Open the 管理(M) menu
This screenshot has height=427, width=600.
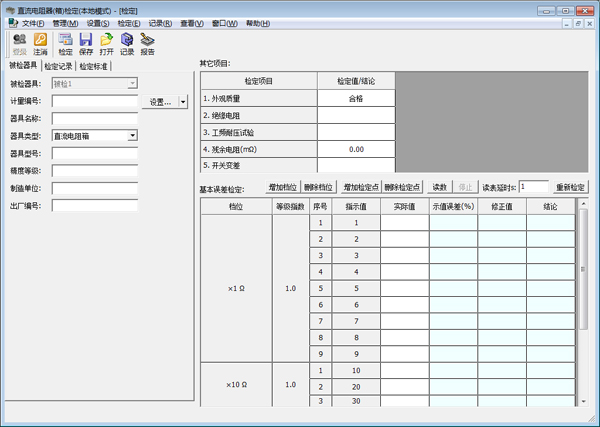(x=65, y=23)
